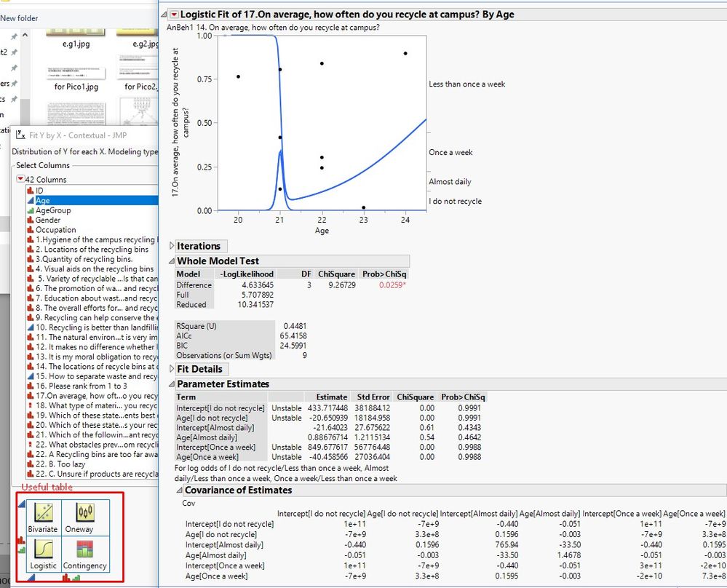Click the New folder button in Explorer

[19, 18]
